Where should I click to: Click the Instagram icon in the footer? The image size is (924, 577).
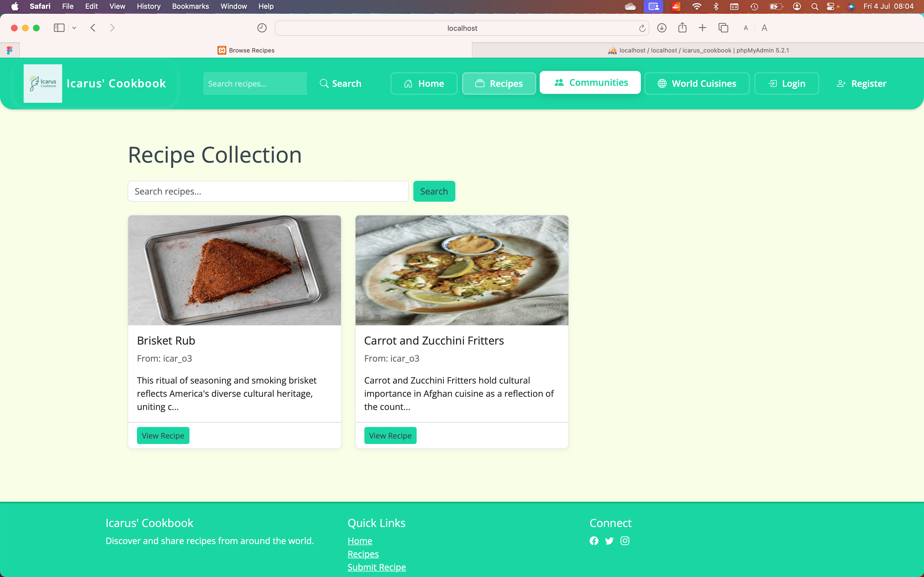point(625,541)
